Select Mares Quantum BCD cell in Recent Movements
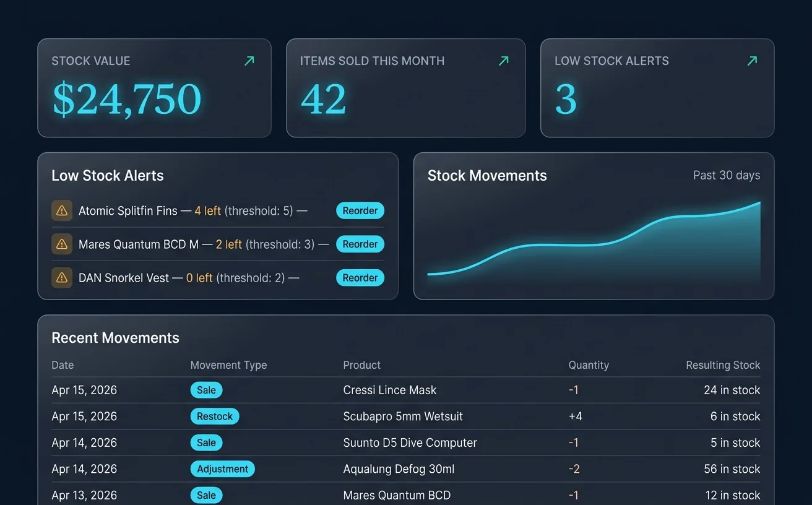This screenshot has height=505, width=812. tap(397, 495)
